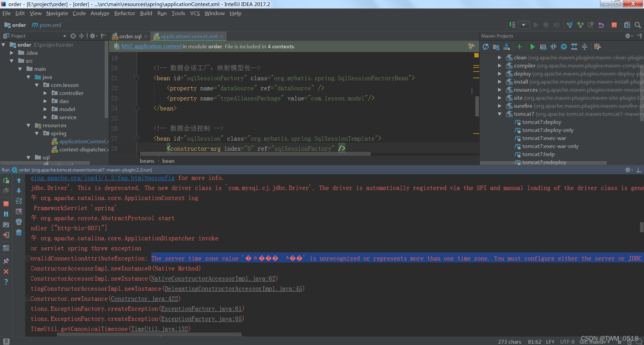Image resolution: width=644 pixels, height=345 pixels.
Task: Go up the stack trace with up arrow
Action: pyautogui.click(x=19, y=181)
